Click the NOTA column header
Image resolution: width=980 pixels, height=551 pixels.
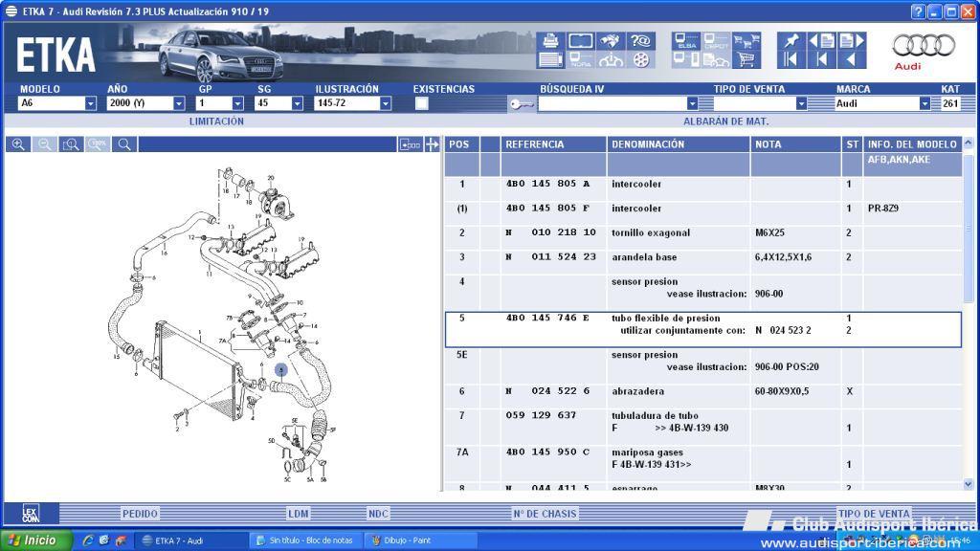pos(795,144)
